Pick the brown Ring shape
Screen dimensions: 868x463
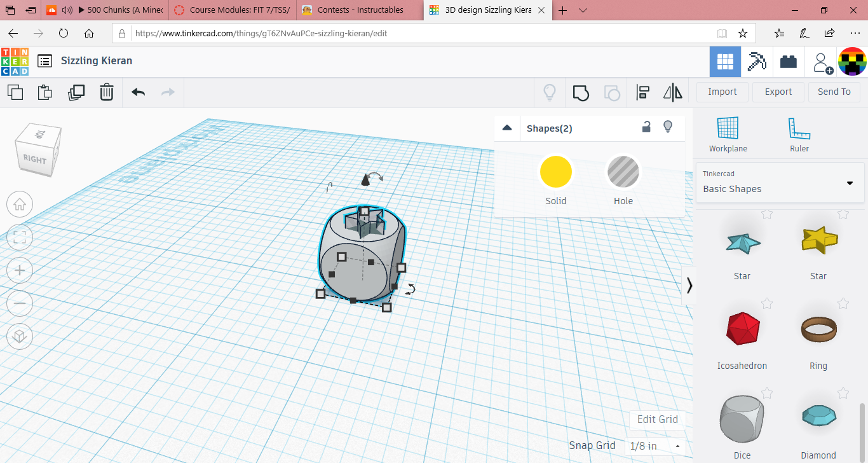coord(818,329)
